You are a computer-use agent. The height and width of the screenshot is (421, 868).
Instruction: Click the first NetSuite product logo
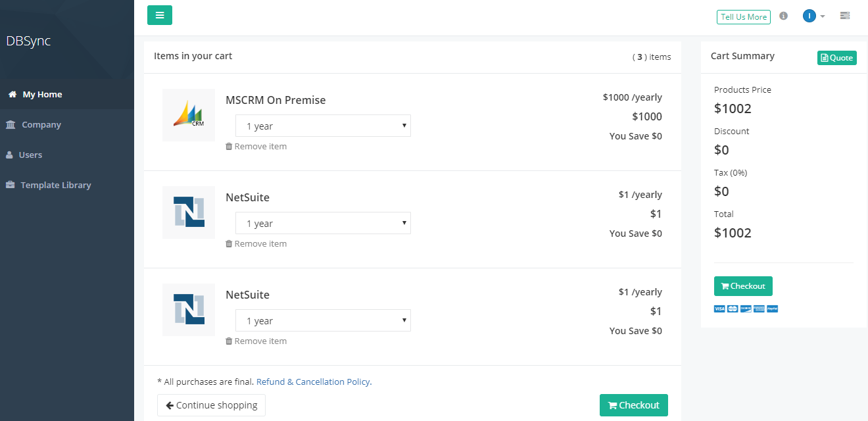pos(189,212)
